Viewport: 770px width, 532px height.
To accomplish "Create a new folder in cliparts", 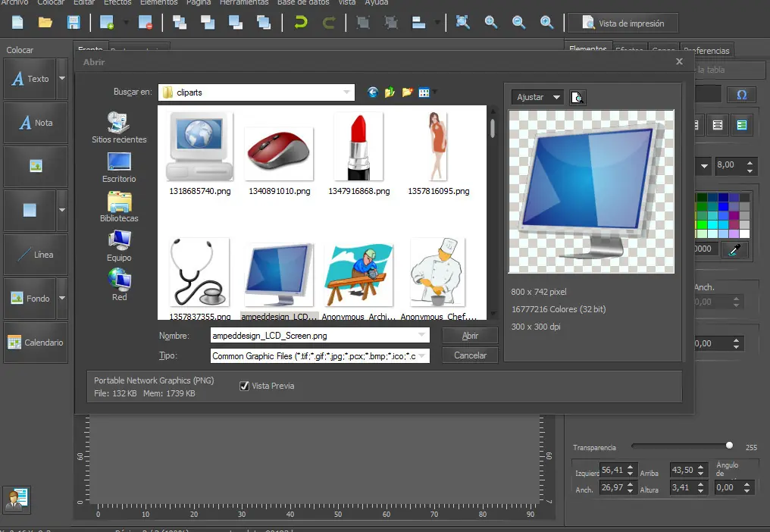I will click(x=408, y=92).
